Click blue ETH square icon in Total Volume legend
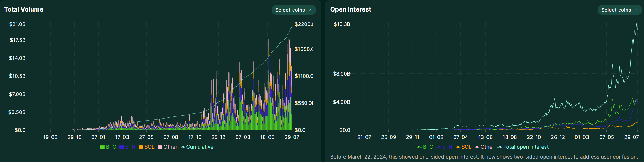Viewport: 644px width, 162px height. point(122,147)
